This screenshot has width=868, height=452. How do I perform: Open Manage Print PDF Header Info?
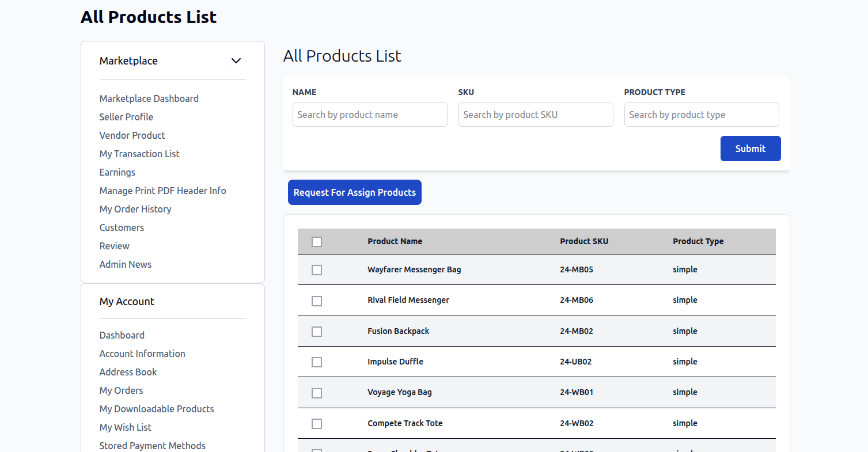pyautogui.click(x=162, y=191)
